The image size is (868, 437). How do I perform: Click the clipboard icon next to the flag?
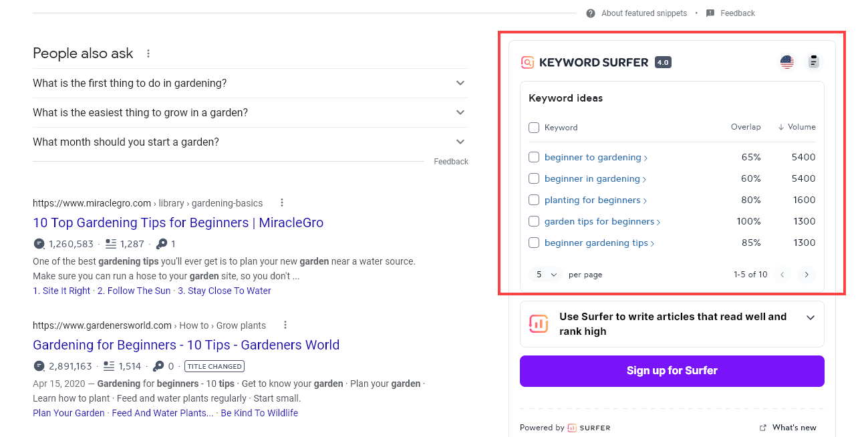point(813,61)
